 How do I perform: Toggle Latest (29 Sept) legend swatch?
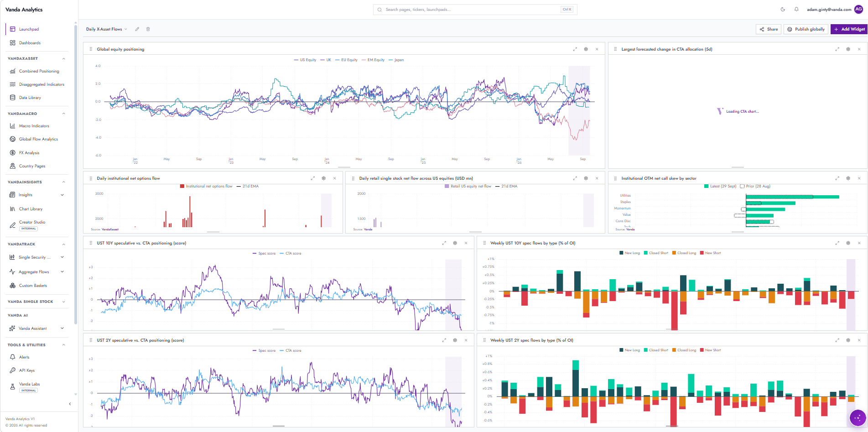tap(707, 186)
